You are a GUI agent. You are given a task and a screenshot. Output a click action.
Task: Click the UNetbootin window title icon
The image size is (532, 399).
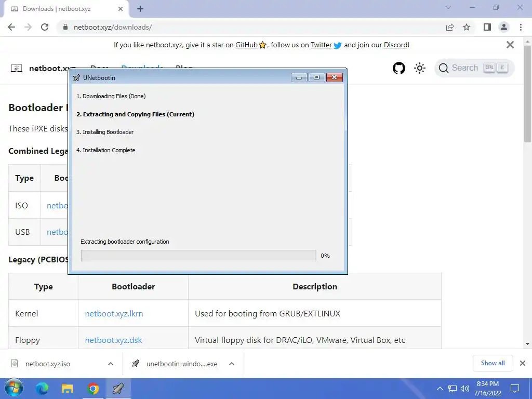[77, 78]
